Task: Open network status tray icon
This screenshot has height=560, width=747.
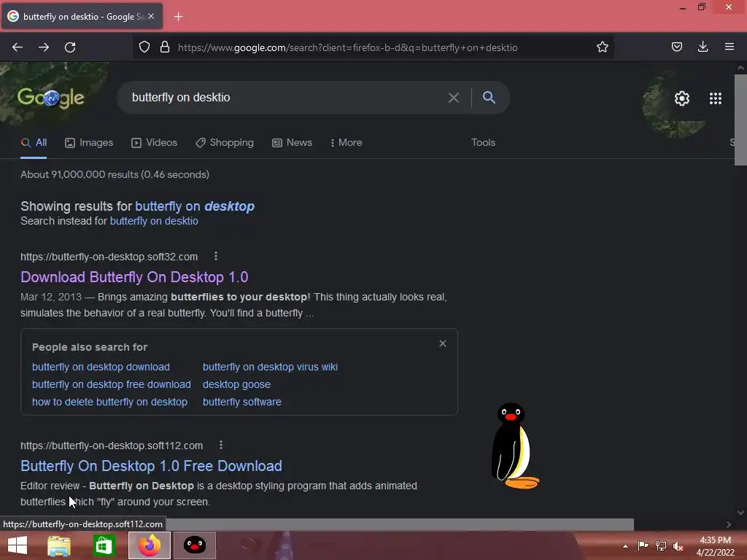Action: (x=660, y=545)
